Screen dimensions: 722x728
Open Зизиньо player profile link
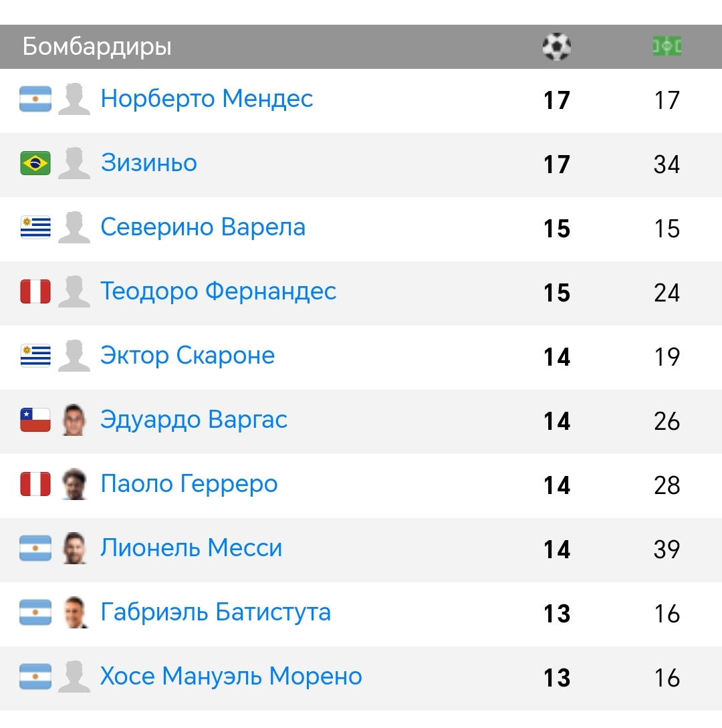[x=149, y=163]
